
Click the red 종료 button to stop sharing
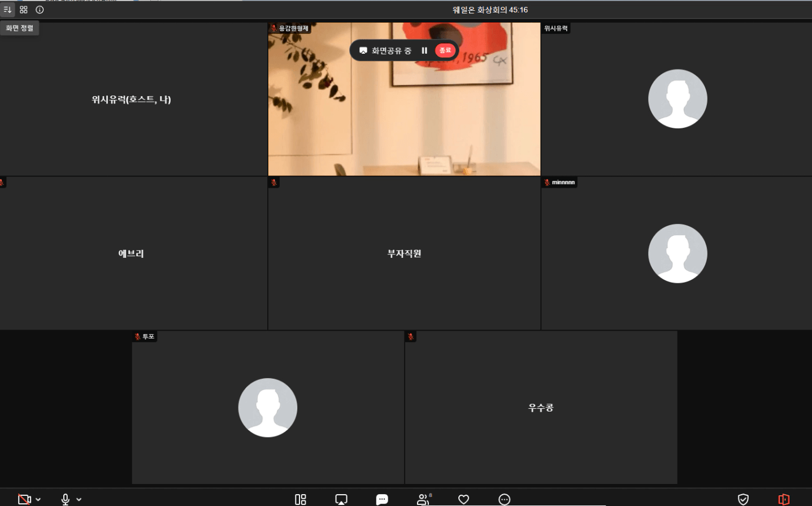click(445, 50)
